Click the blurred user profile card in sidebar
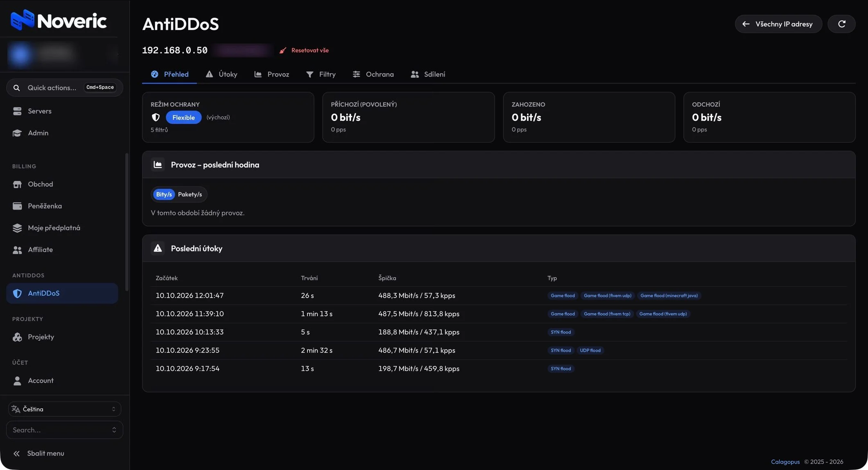This screenshot has height=470, width=868. point(62,54)
